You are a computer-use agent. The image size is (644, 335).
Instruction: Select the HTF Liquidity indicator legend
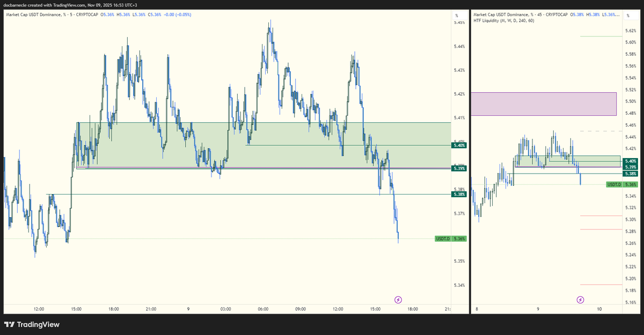point(503,21)
